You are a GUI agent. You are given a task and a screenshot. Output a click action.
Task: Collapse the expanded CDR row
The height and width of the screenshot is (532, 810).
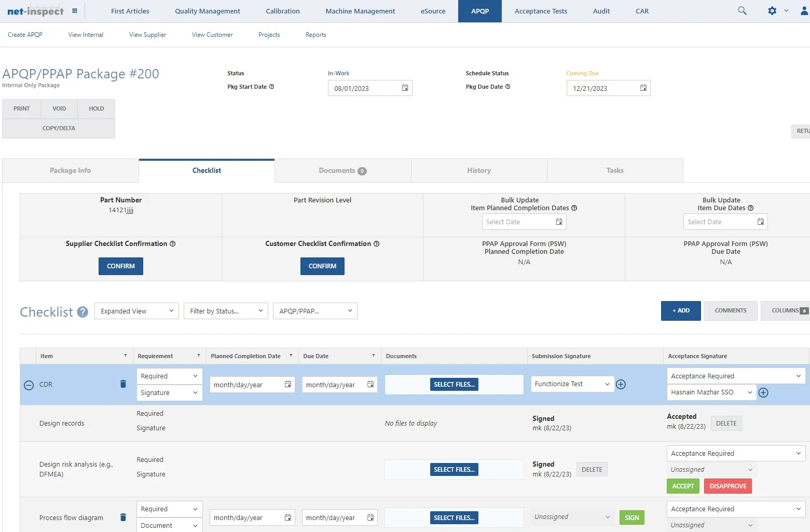pos(29,385)
